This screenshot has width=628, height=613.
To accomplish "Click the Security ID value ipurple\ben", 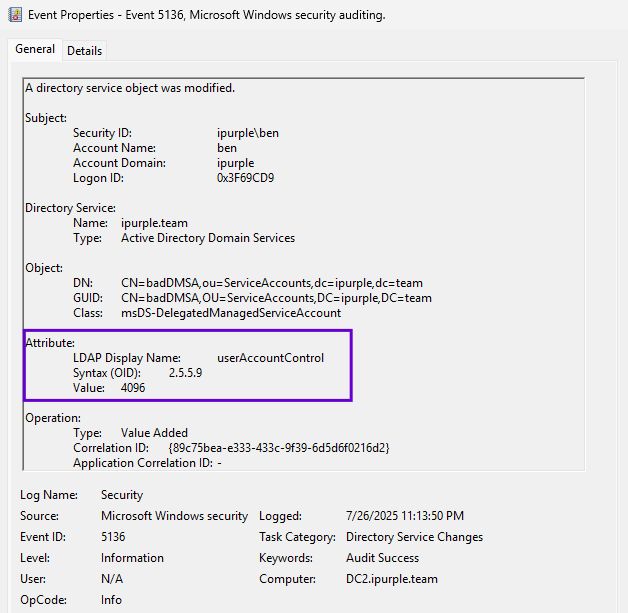I will pyautogui.click(x=248, y=133).
